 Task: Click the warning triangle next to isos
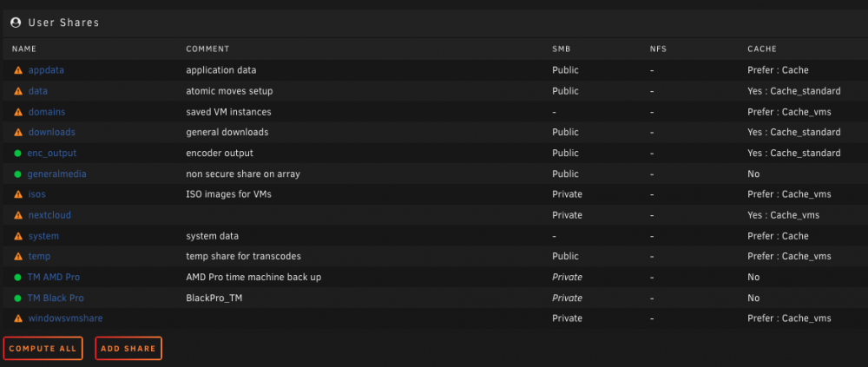click(x=18, y=195)
